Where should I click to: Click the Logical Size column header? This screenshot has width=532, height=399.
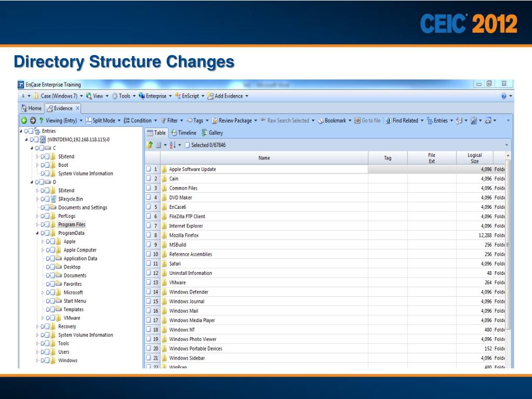(474, 158)
